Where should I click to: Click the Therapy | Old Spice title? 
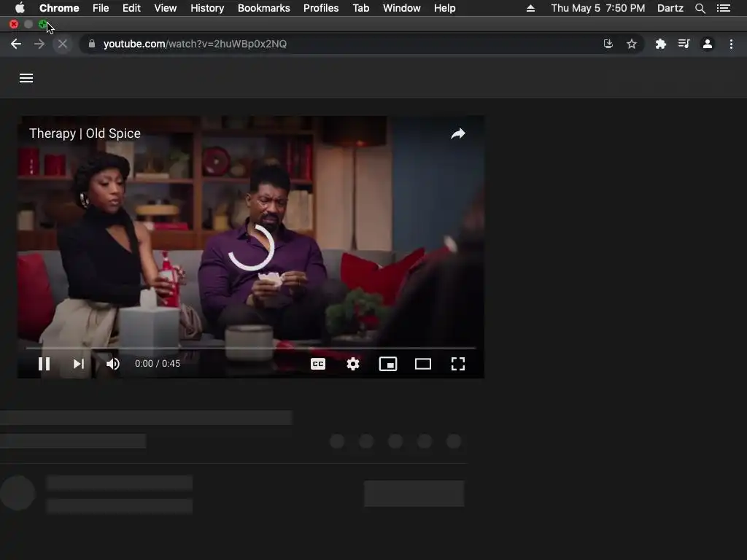click(x=85, y=133)
